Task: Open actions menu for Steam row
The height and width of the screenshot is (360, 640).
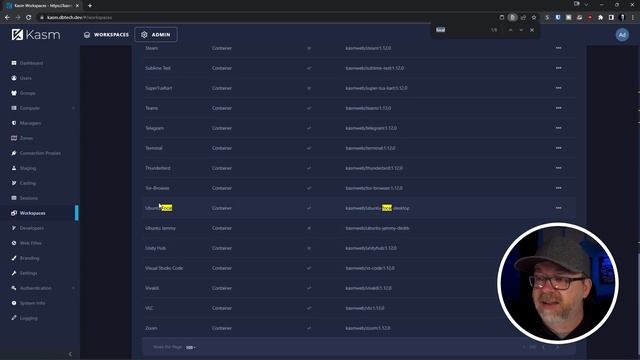Action: [558, 48]
